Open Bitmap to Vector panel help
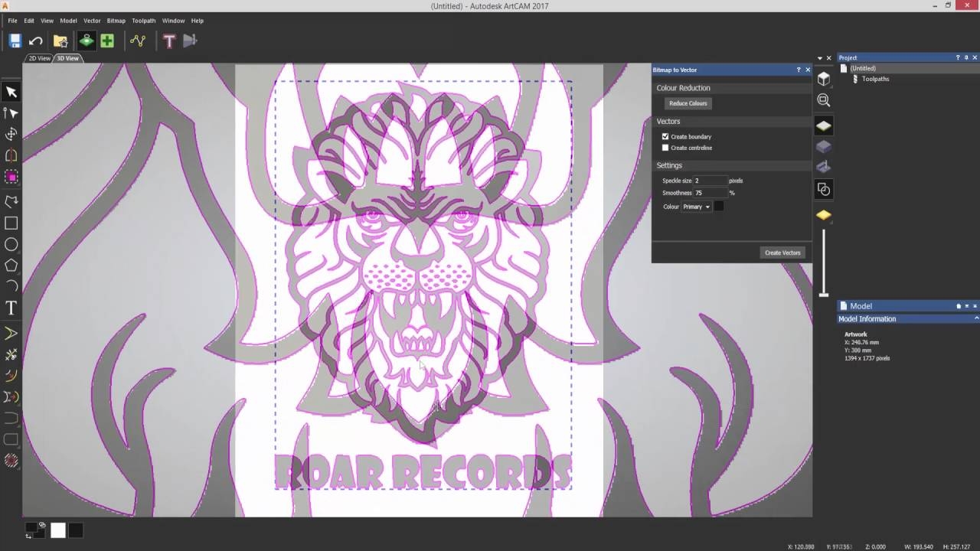This screenshot has height=551, width=980. (799, 70)
